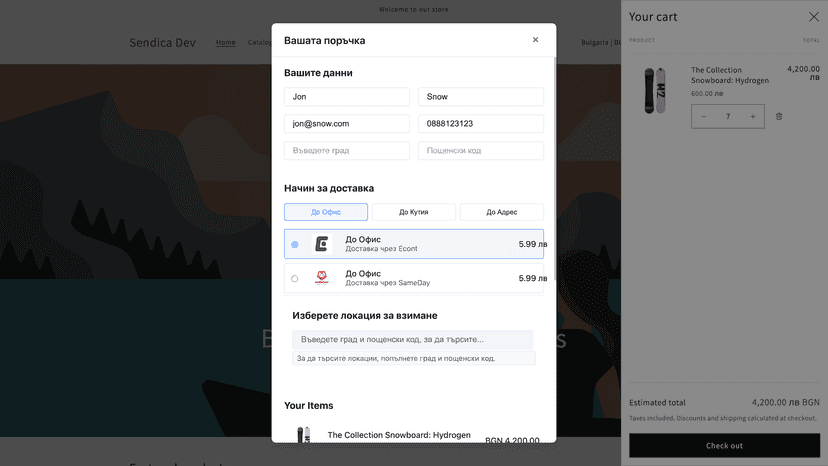Close the Вашата поръчка order dialog
This screenshot has width=828, height=466.
(535, 40)
